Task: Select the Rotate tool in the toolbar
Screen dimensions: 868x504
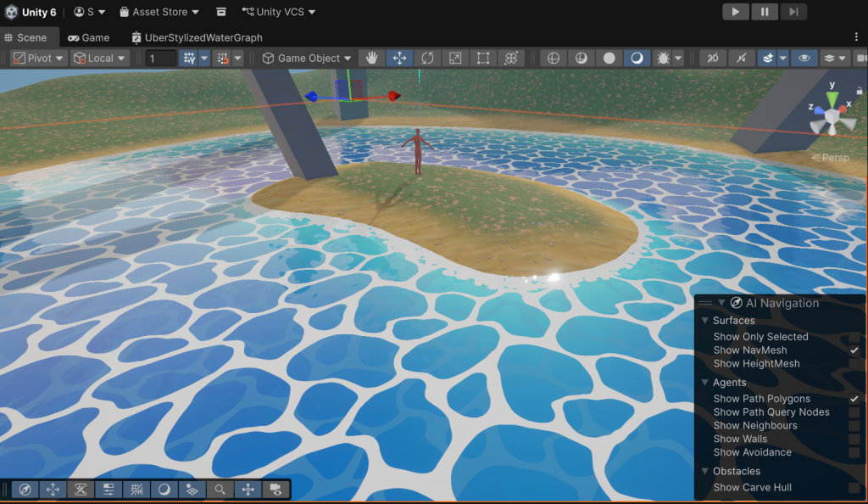Action: 427,59
